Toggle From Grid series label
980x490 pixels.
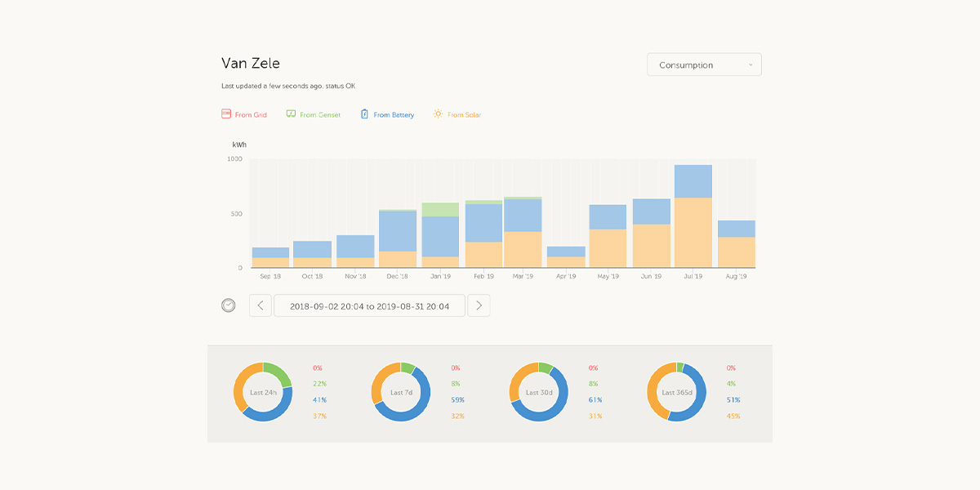point(251,115)
